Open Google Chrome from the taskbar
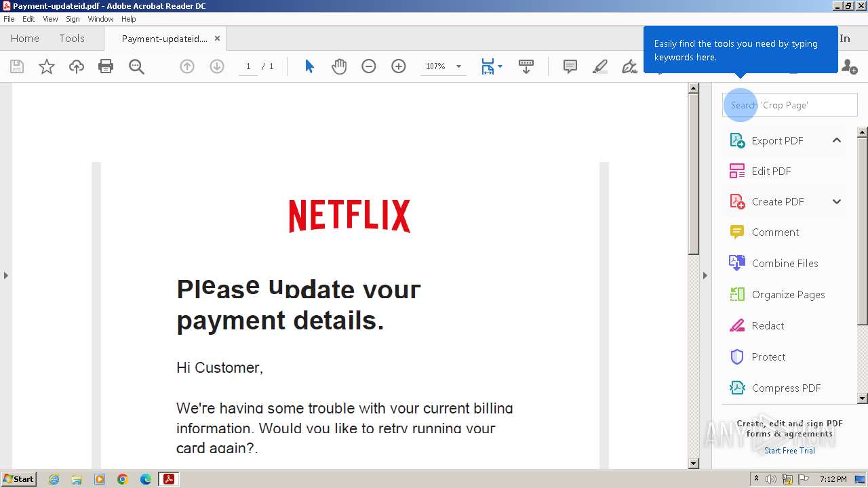The image size is (868, 488). 123,479
